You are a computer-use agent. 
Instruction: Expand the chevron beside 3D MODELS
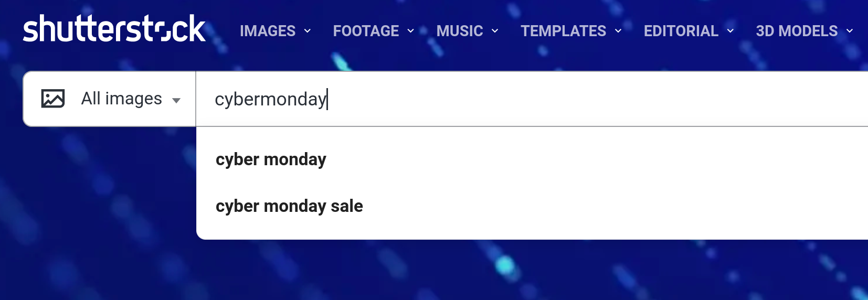pos(850,31)
